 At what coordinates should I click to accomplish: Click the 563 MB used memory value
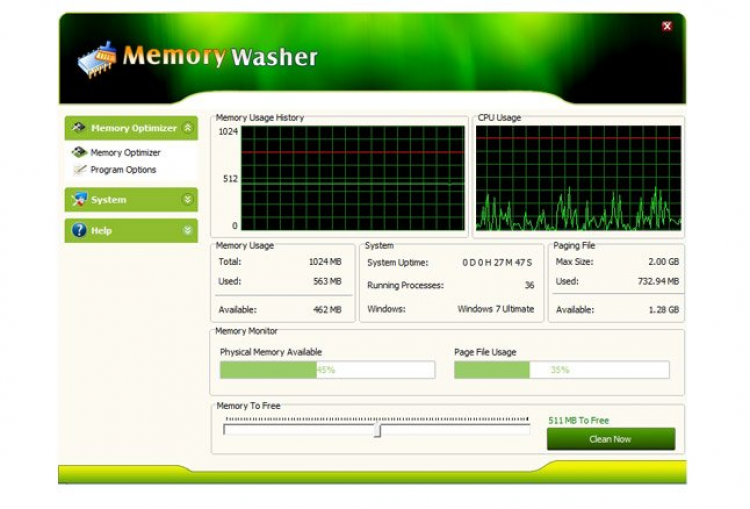[x=327, y=281]
